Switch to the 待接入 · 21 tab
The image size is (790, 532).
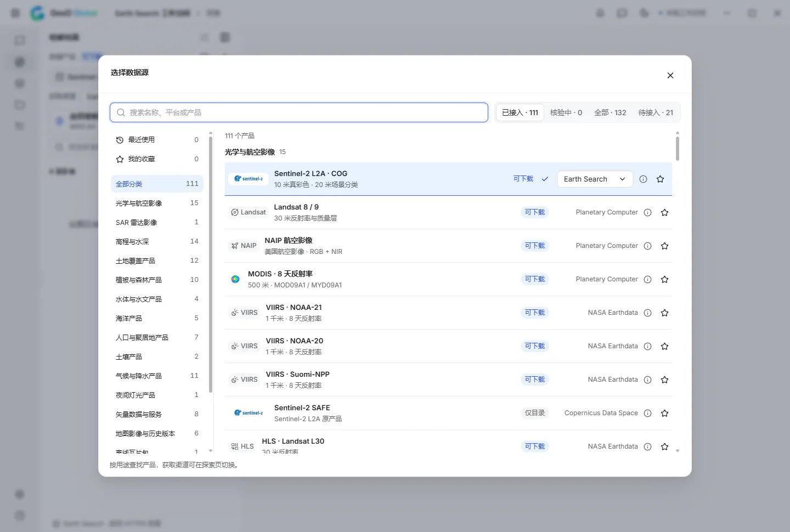point(656,112)
